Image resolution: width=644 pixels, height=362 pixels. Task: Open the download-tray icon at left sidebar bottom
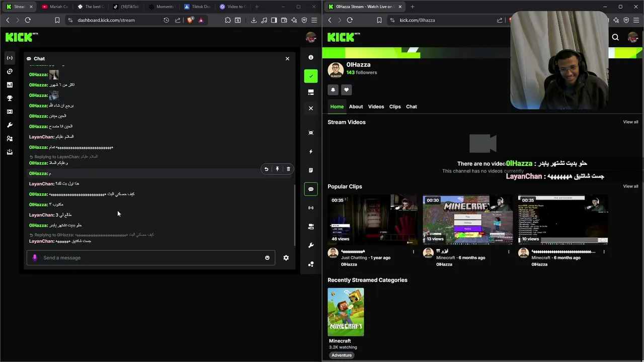[10, 152]
